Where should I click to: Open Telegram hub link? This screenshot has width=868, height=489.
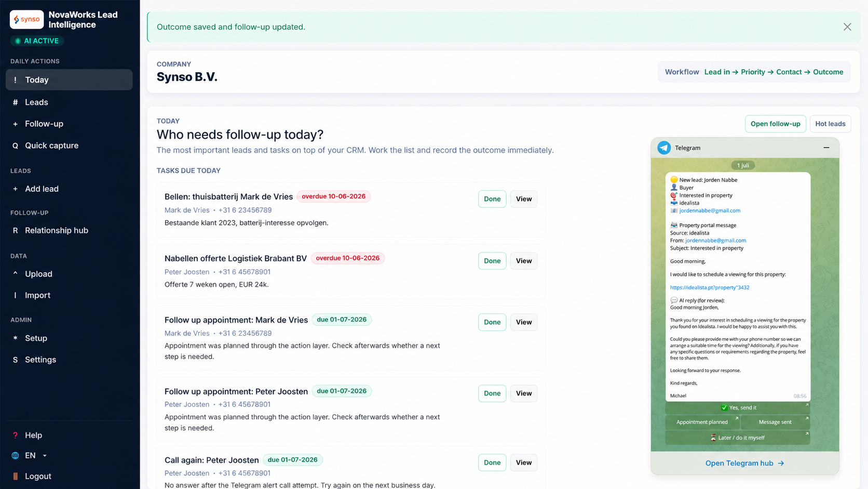tap(744, 463)
